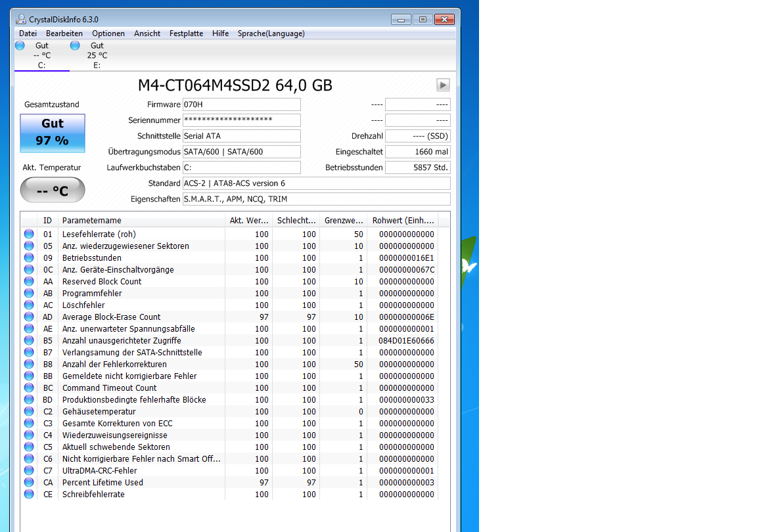Click status icon of row B5
This screenshot has height=532, width=757.
[29, 340]
